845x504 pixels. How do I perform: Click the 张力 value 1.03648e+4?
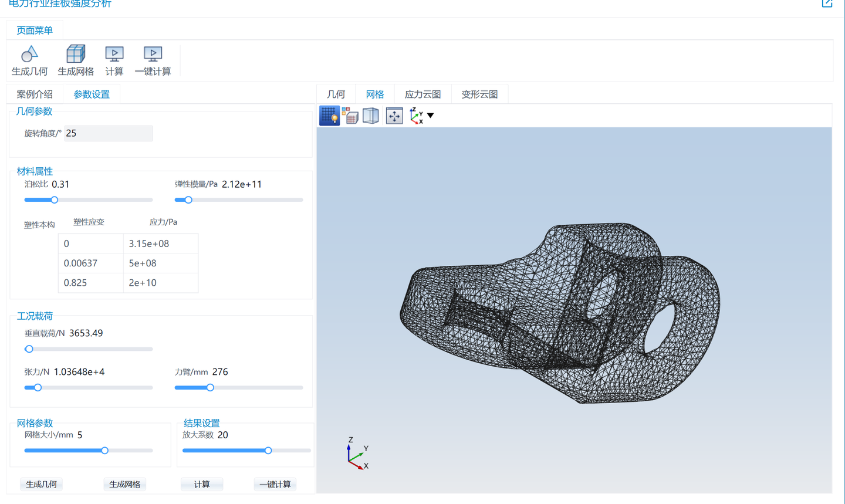point(79,372)
